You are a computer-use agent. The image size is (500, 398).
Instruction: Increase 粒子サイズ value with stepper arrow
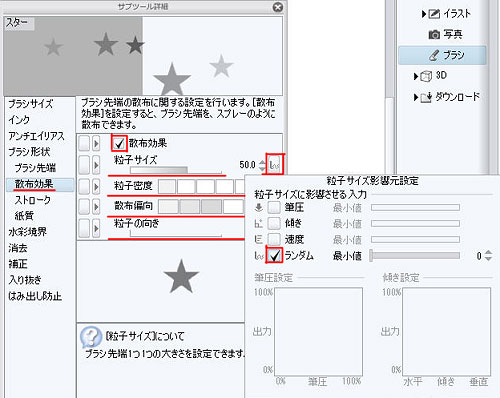click(262, 162)
